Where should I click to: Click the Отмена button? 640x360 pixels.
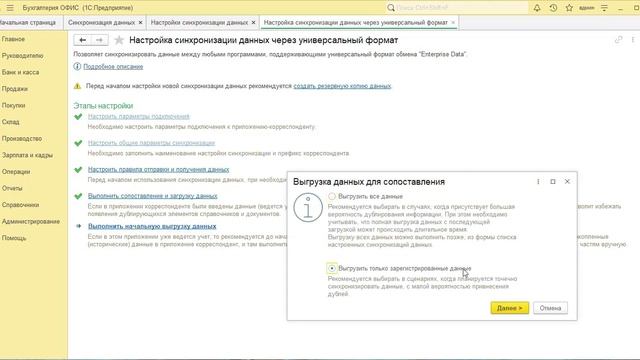point(550,308)
